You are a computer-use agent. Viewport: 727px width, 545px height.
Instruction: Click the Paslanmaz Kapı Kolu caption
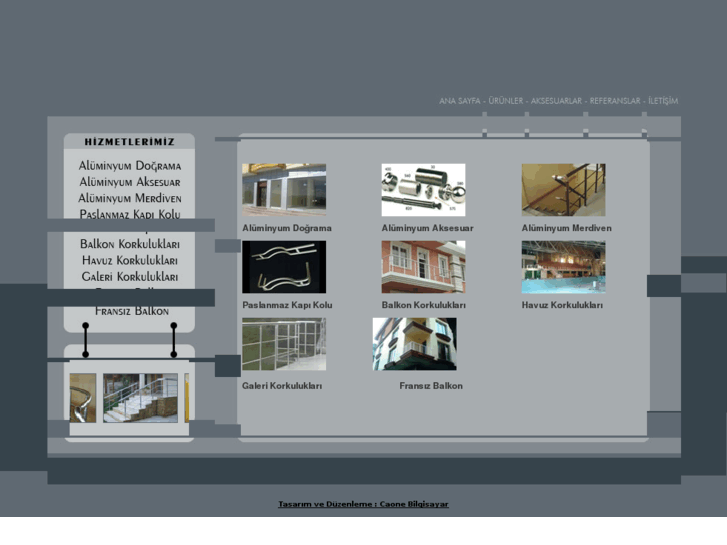pos(287,305)
